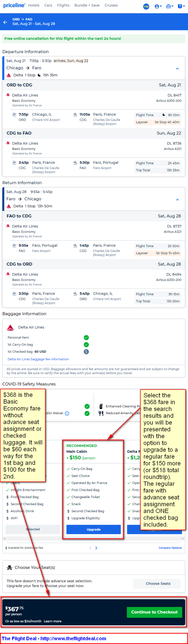Screen dimensions: 188x644
Task: Open the VIP badge icon
Action: pos(146,6)
